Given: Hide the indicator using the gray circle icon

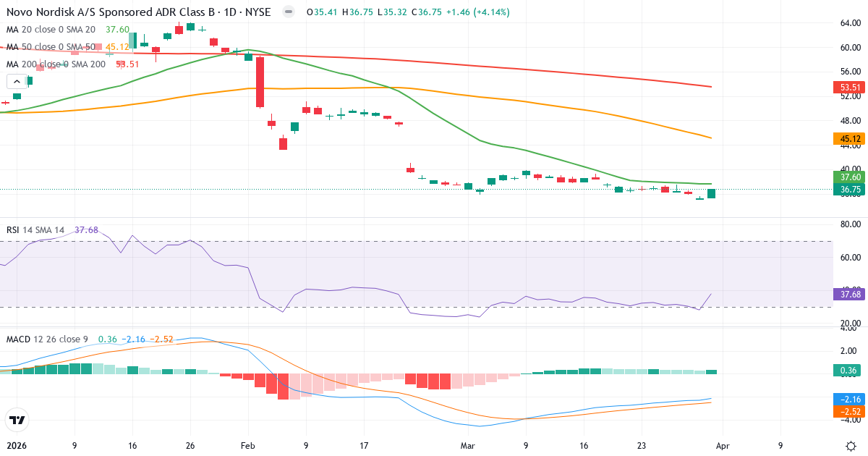Looking at the screenshot, I should tap(288, 12).
